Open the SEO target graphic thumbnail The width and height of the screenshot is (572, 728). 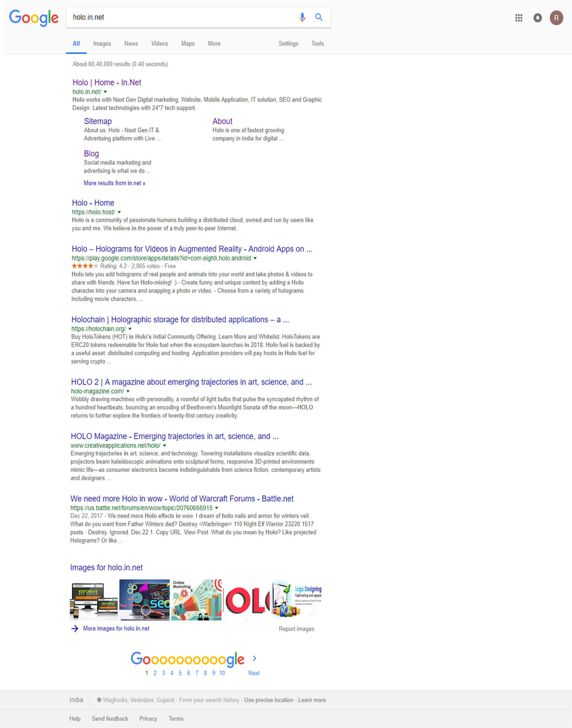pos(144,600)
